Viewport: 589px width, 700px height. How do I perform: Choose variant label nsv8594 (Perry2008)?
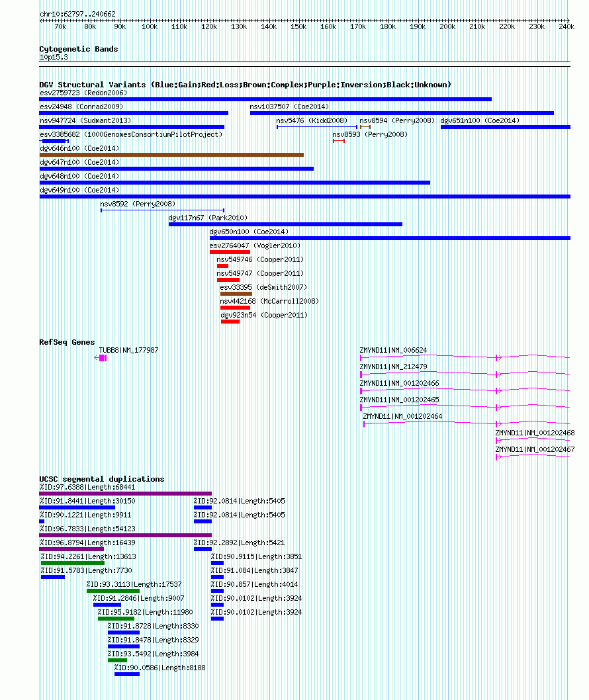(x=397, y=120)
